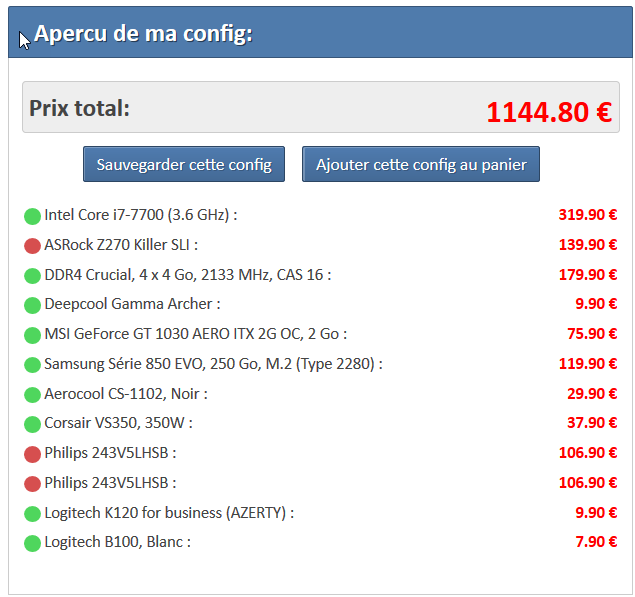Viewport: 635px width, 597px height.
Task: Click Ajouter cette config au panier
Action: (421, 164)
